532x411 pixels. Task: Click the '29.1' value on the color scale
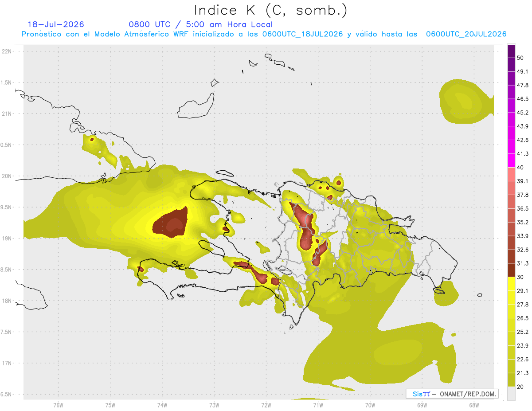[523, 291]
